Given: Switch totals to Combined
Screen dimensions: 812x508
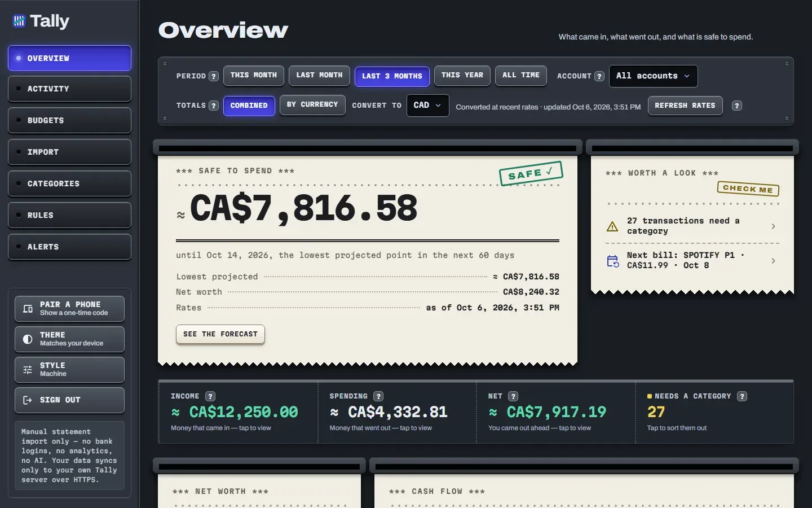Looking at the screenshot, I should tap(249, 106).
